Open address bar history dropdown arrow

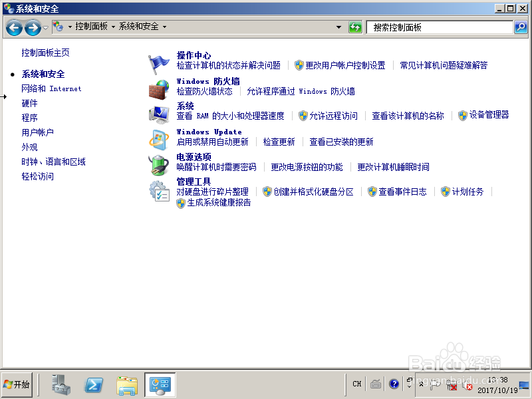[338, 27]
